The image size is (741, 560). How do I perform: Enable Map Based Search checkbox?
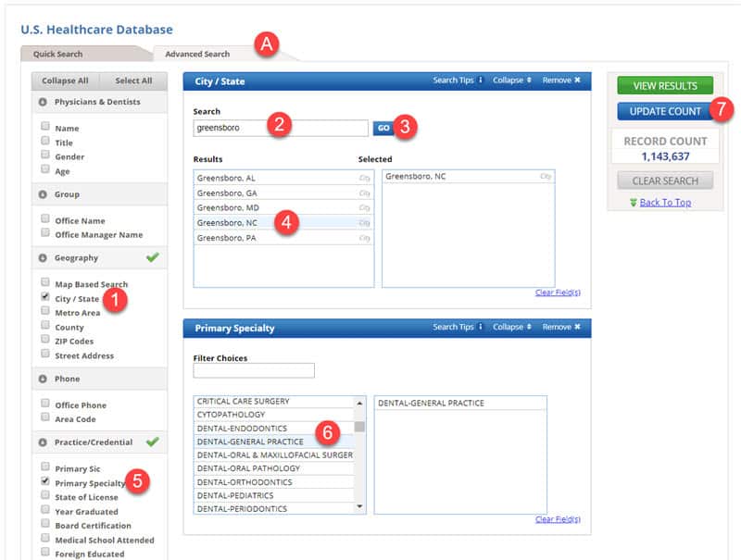pos(44,282)
